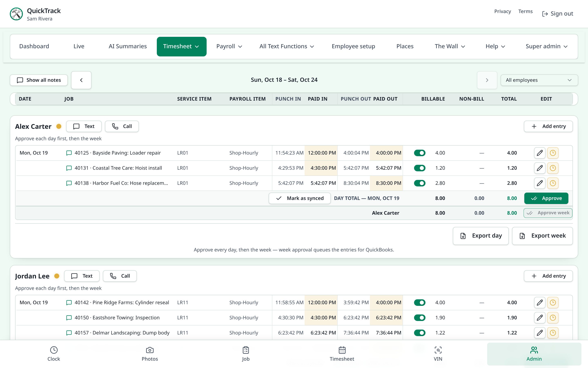Click clock icon on Harbor Fuel Co row
Viewport: 588px width, 368px height.
[x=553, y=183]
